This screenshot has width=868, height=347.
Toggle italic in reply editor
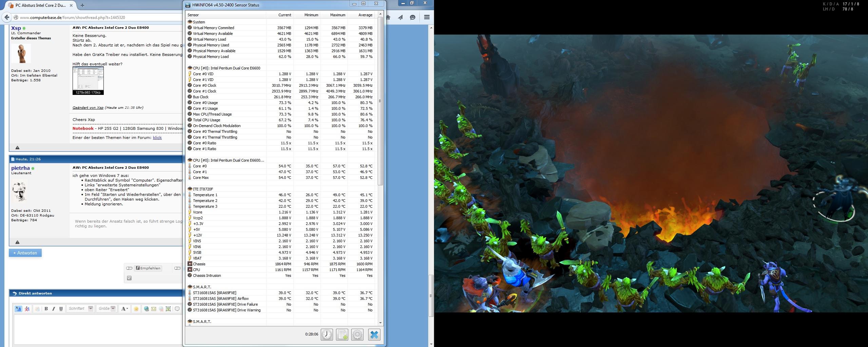(54, 309)
